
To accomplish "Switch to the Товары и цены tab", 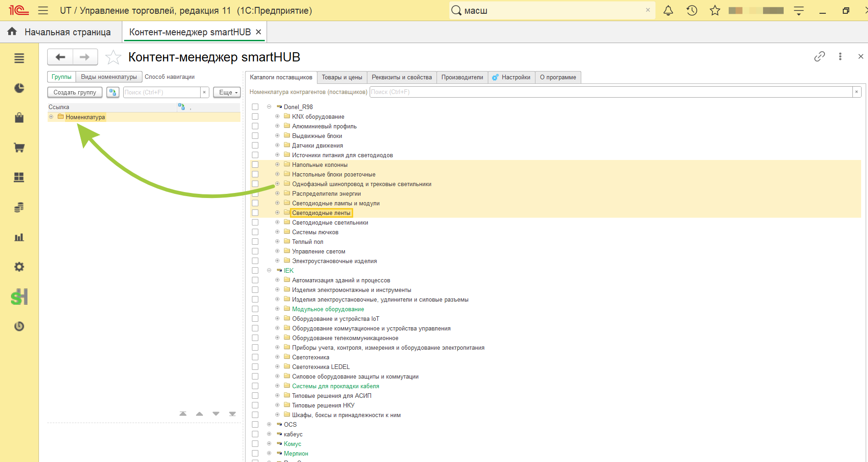I will point(342,77).
